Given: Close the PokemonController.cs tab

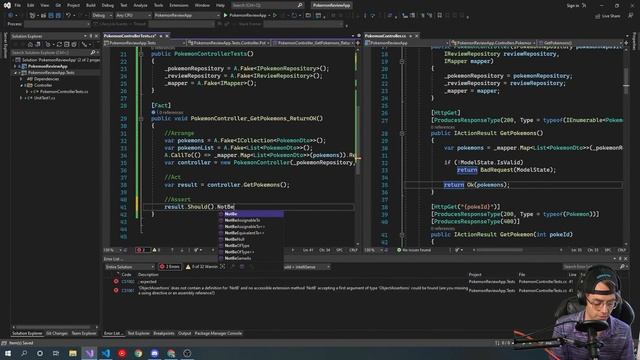Looking at the screenshot, I should 416,36.
